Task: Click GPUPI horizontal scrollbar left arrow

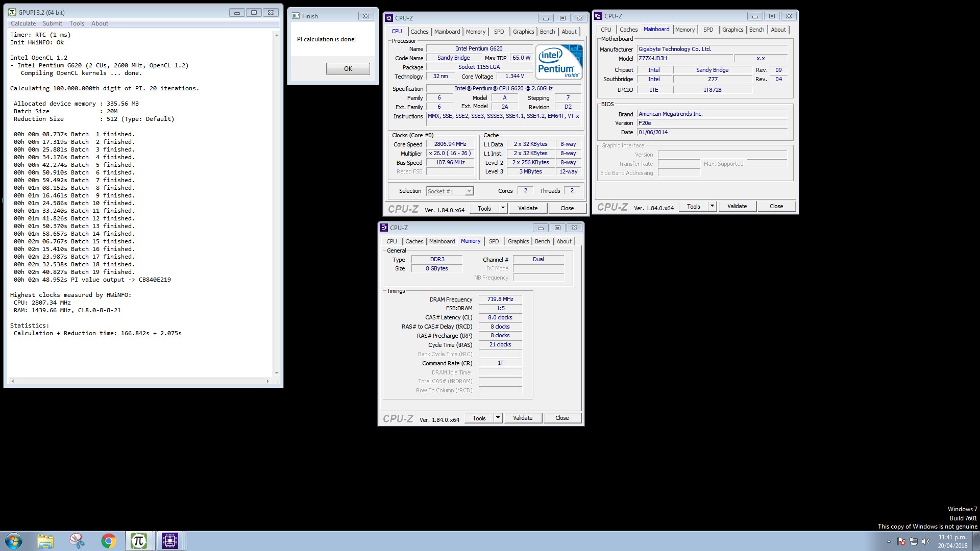Action: [x=13, y=381]
